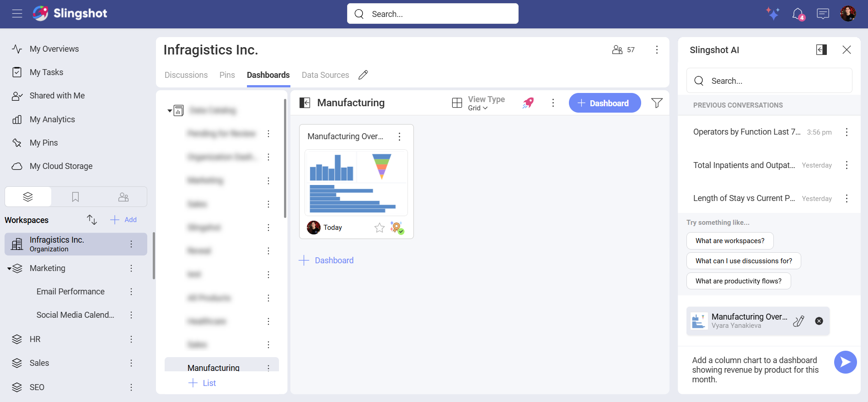This screenshot has width=868, height=402.
Task: Open the View Type Grid dropdown
Action: point(478,103)
